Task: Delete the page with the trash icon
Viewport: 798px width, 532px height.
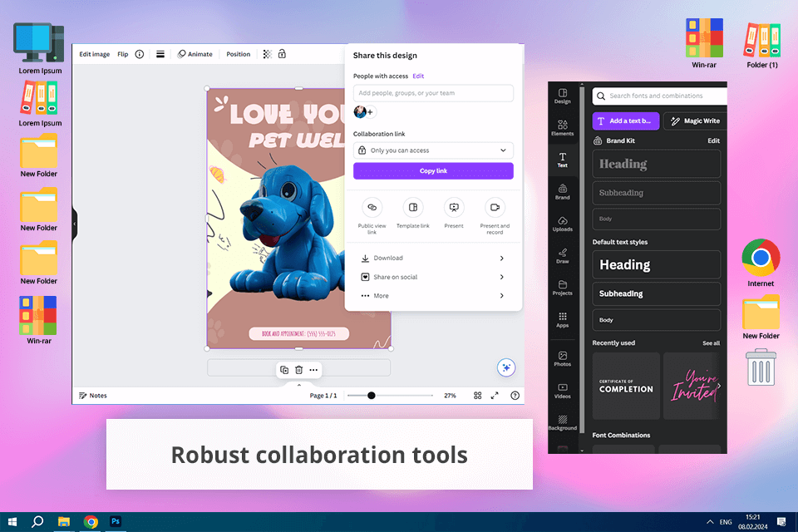Action: pyautogui.click(x=298, y=370)
